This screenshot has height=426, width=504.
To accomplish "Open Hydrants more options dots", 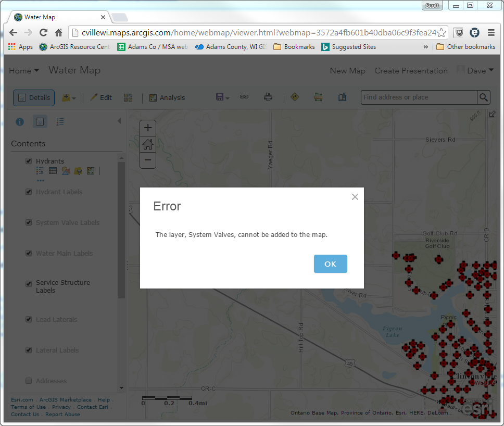I will tap(41, 181).
